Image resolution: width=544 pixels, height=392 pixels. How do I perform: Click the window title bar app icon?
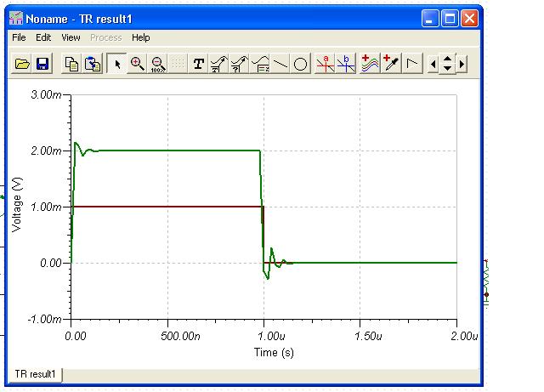pyautogui.click(x=16, y=18)
